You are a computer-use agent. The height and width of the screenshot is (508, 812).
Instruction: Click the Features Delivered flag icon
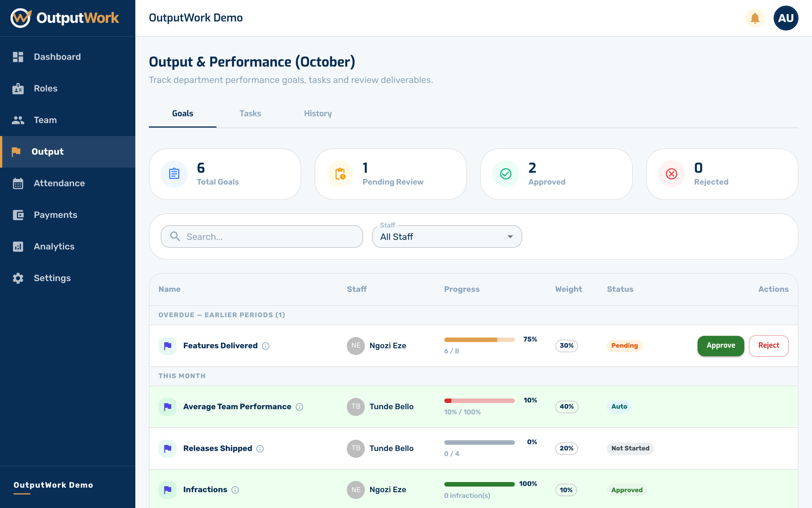pyautogui.click(x=167, y=346)
